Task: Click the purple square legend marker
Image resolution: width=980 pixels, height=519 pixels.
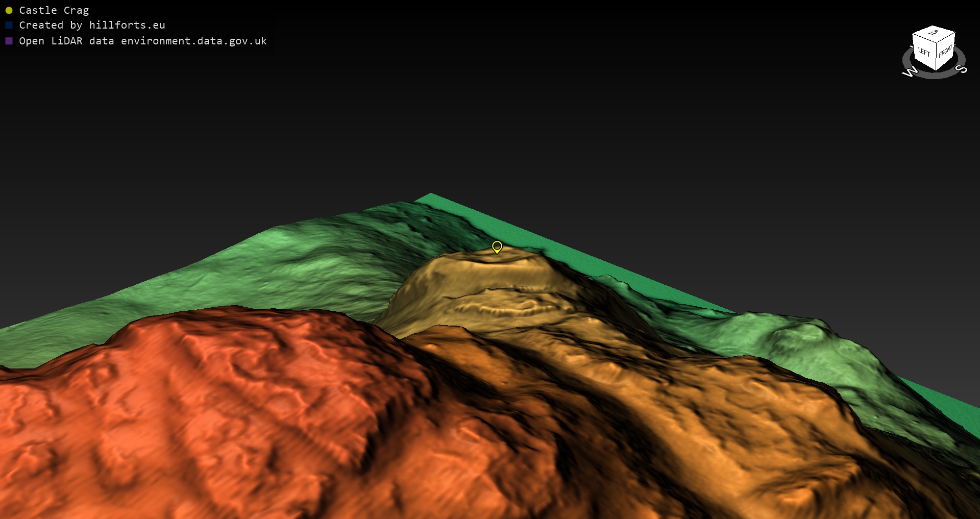Action: coord(9,41)
